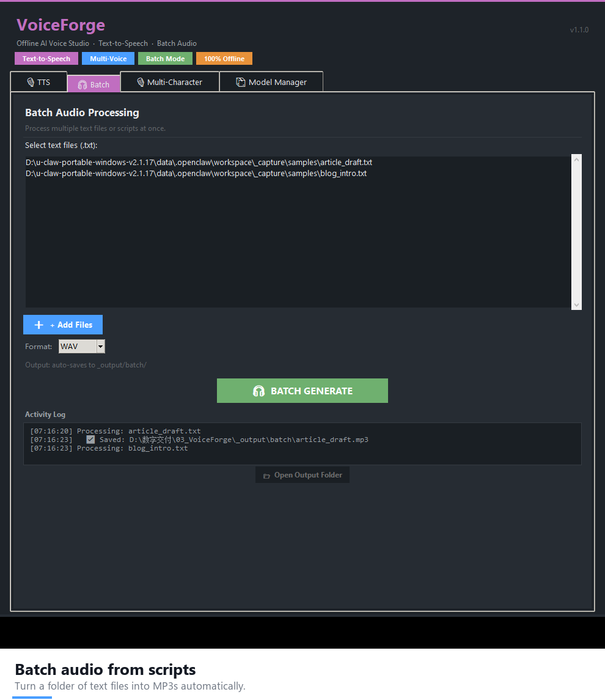Image resolution: width=605 pixels, height=700 pixels.
Task: Click the package icon on Model Manager tab
Action: pos(241,82)
